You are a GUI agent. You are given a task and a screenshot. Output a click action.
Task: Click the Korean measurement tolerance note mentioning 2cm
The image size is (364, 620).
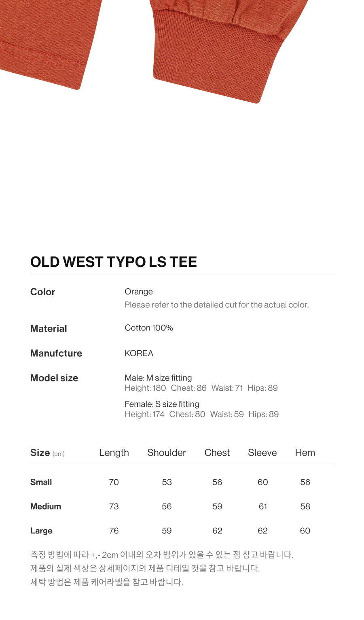(x=162, y=554)
